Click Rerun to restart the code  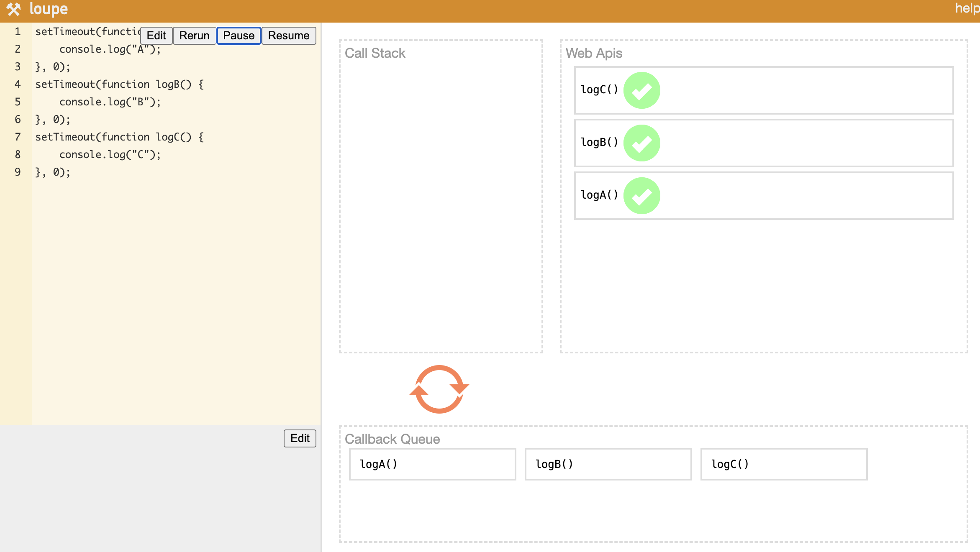point(194,36)
